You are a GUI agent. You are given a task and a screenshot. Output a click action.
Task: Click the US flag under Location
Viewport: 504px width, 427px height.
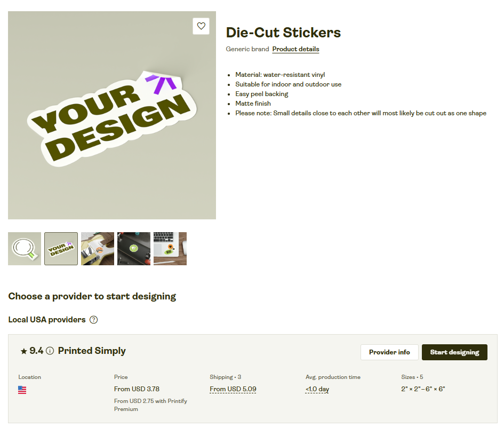tap(22, 390)
